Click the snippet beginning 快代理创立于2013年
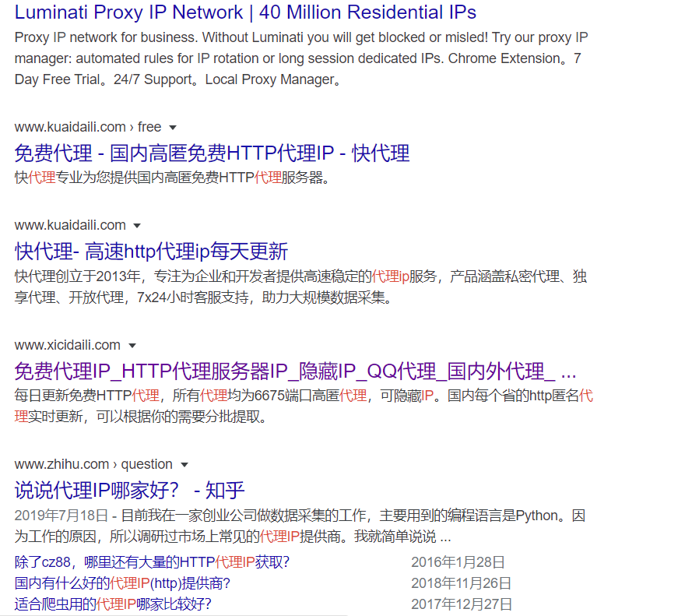Viewport: 692px width, 616px height. (x=301, y=287)
